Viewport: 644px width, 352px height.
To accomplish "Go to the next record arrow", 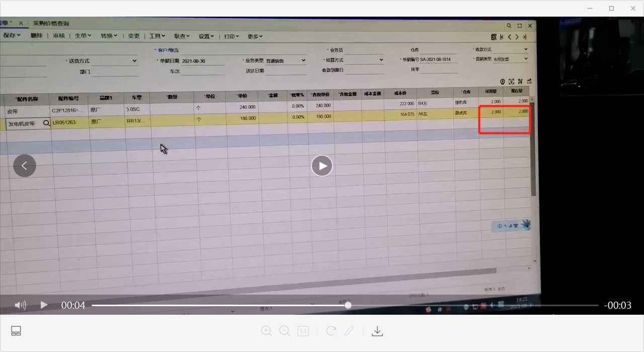I will point(517,37).
